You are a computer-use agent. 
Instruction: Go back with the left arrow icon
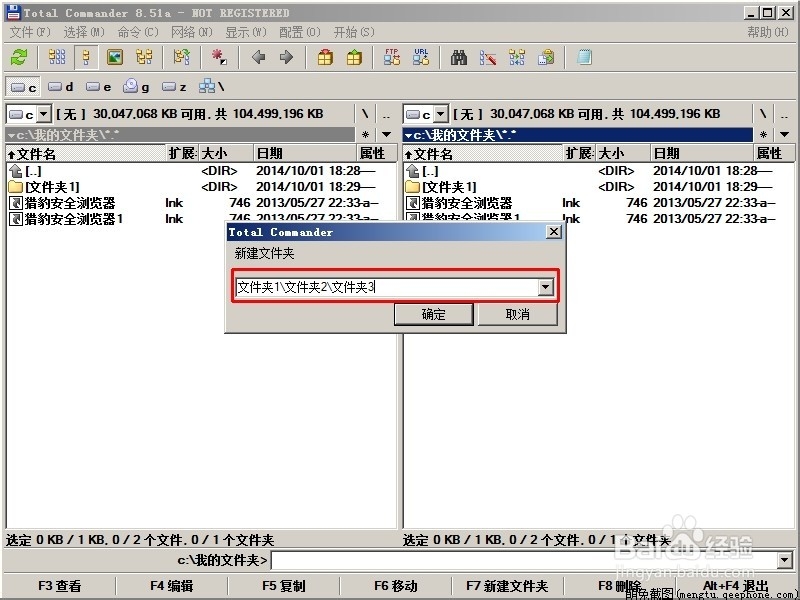tap(258, 57)
